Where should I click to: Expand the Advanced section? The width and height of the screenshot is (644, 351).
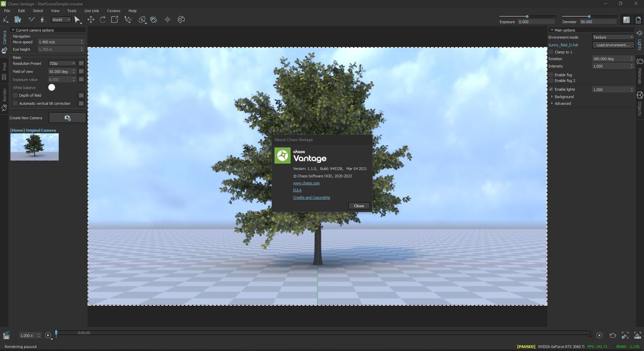pos(562,104)
